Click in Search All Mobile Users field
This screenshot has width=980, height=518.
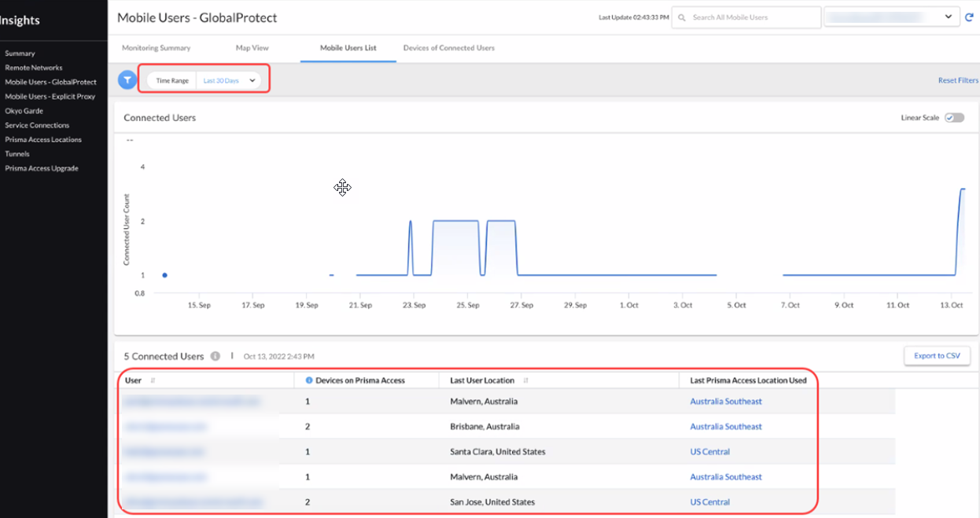(x=751, y=17)
